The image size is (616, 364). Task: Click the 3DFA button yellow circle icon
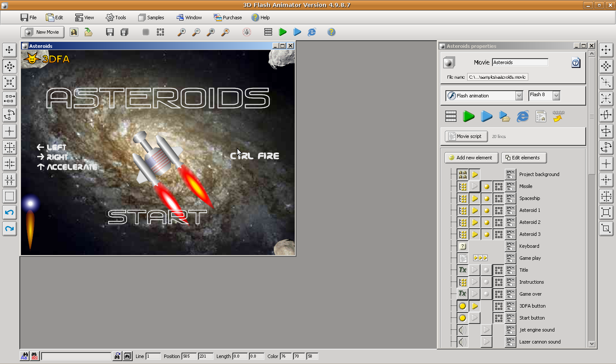pyautogui.click(x=462, y=306)
